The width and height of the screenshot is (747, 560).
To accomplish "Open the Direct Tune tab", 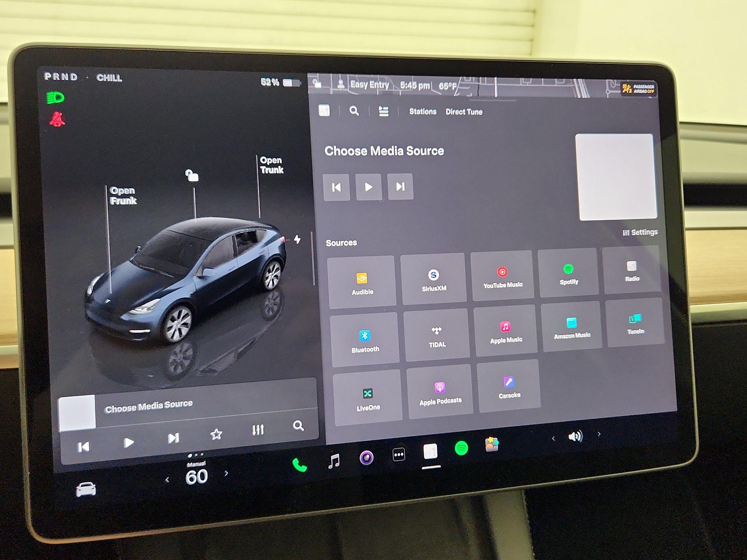I will pyautogui.click(x=464, y=112).
